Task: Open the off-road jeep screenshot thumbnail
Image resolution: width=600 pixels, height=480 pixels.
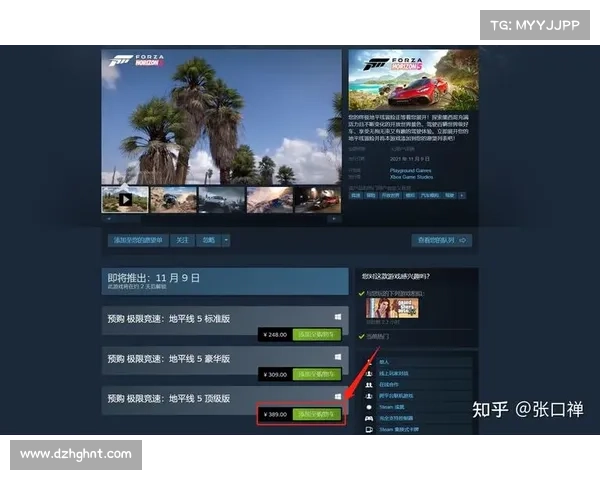Action: click(x=173, y=199)
